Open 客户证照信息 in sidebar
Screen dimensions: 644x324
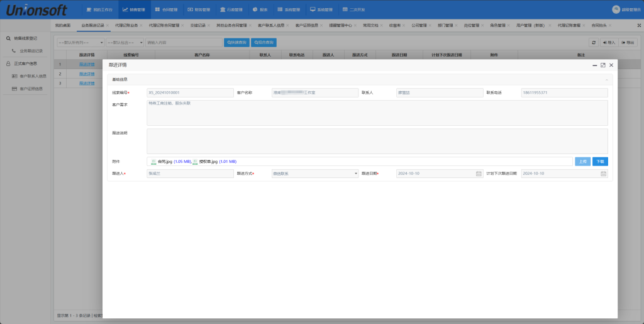pos(31,89)
